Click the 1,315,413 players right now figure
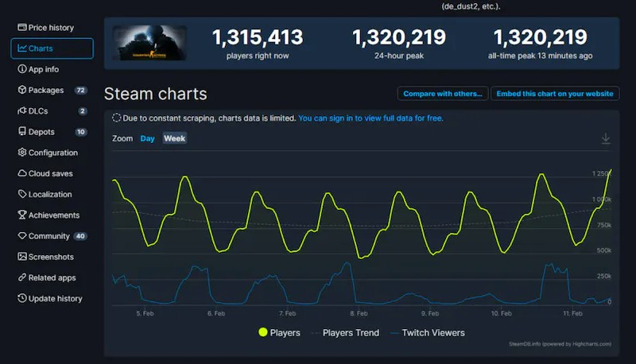This screenshot has height=364, width=636. (x=258, y=37)
